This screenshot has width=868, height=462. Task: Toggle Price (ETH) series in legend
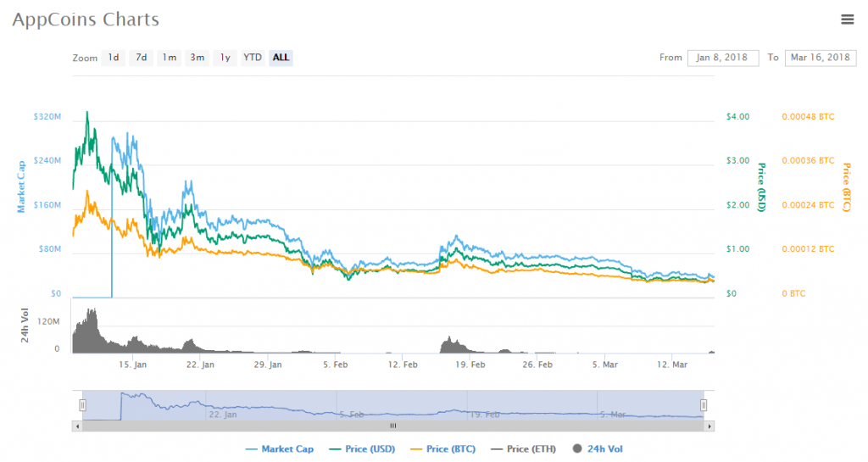tap(524, 448)
